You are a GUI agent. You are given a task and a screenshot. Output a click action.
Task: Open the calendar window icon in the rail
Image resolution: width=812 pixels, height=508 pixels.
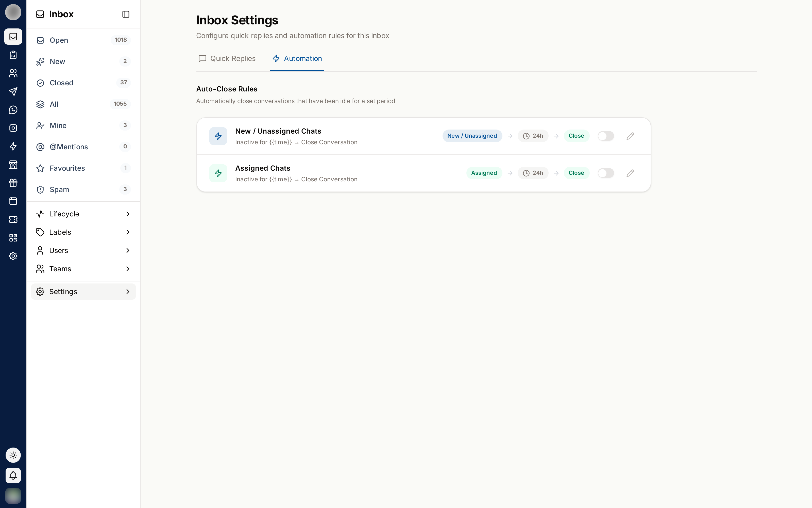coord(13,201)
